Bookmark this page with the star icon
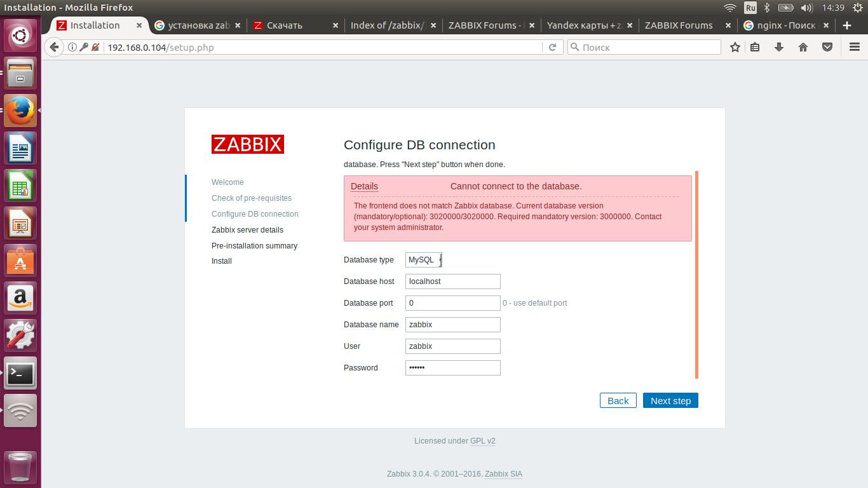Image resolution: width=868 pixels, height=488 pixels. [735, 47]
